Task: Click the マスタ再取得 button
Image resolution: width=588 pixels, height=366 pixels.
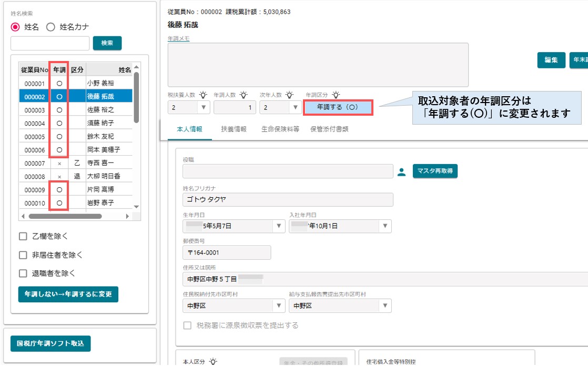Action: 435,171
